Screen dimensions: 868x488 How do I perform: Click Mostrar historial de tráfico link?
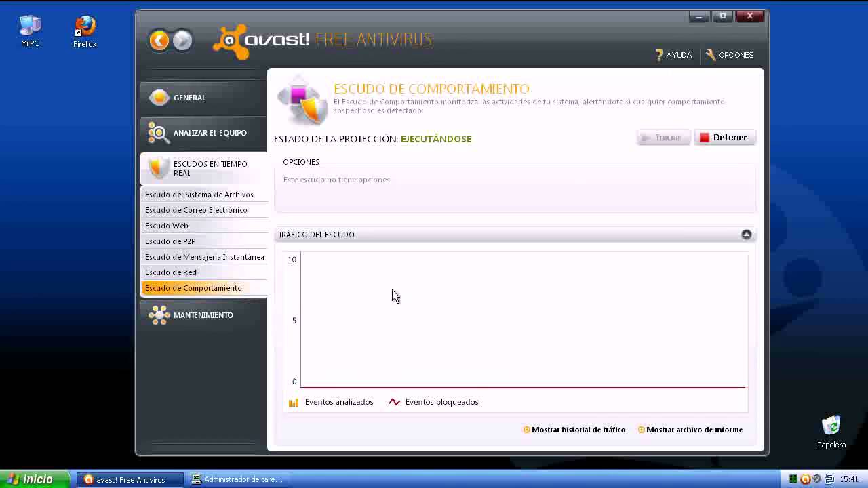(x=574, y=430)
